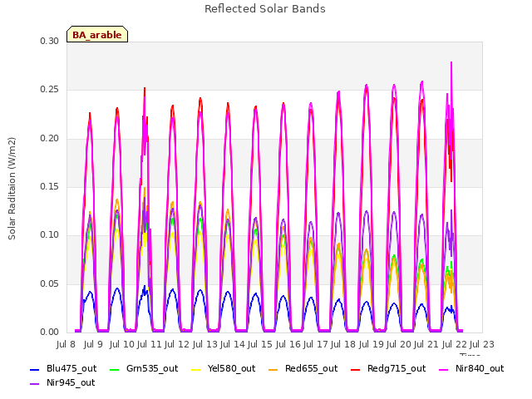Click the Nir840_out legend label
Screen dimensions: 532x399
[480, 368]
